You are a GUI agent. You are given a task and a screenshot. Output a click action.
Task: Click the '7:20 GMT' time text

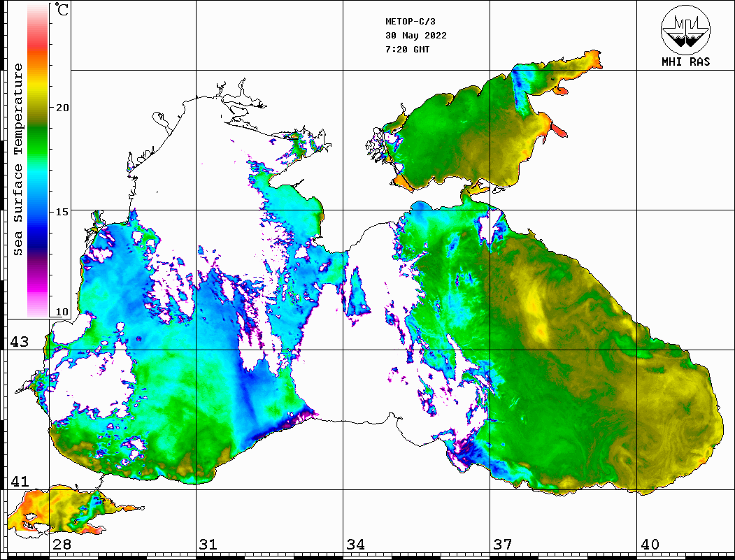[x=408, y=49]
